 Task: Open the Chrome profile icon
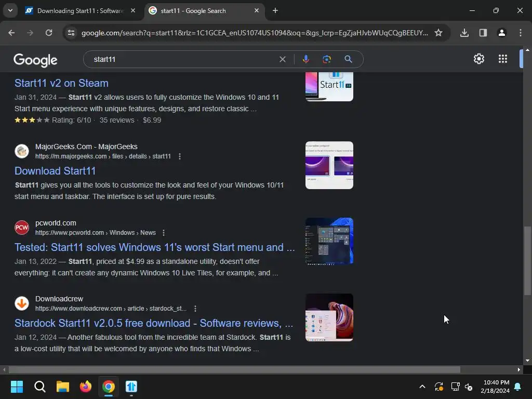(502, 33)
